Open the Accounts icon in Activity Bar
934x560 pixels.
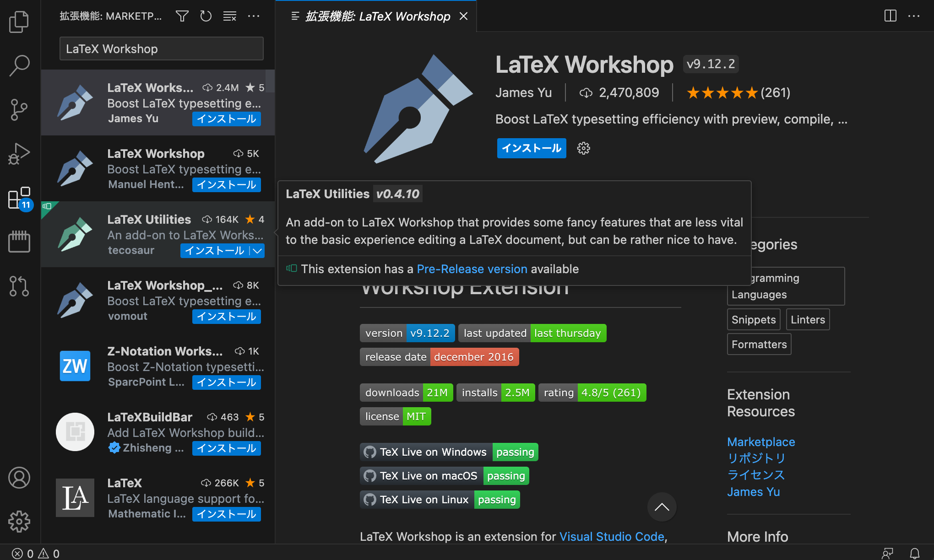click(19, 477)
